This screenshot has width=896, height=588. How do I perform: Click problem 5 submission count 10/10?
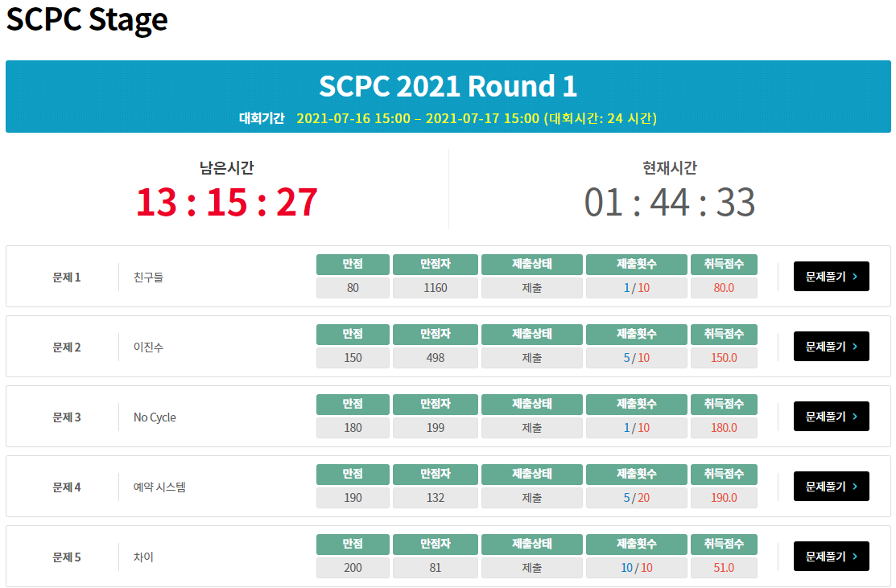click(637, 567)
